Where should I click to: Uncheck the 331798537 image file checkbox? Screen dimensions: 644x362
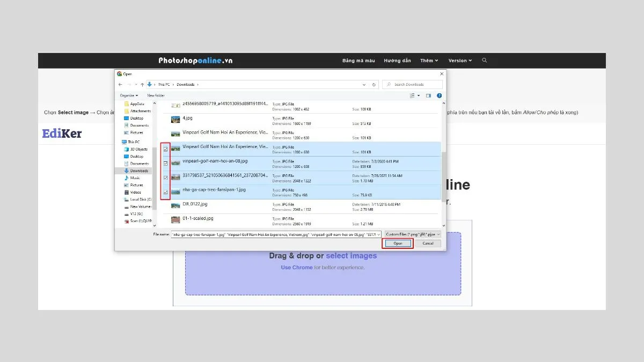point(165,178)
